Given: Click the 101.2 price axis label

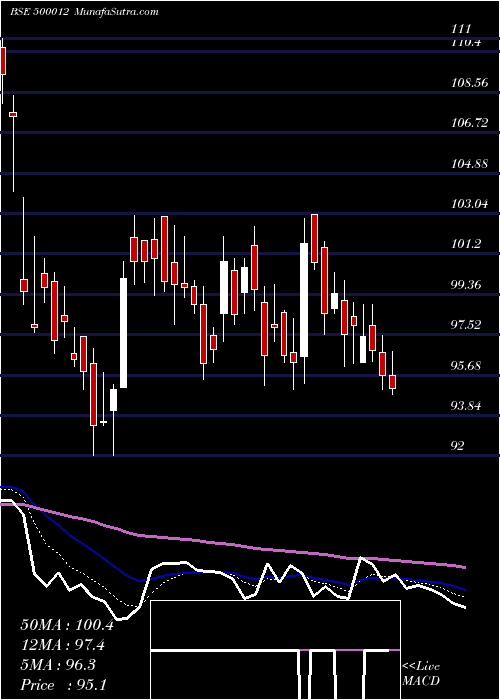Looking at the screenshot, I should point(466,244).
